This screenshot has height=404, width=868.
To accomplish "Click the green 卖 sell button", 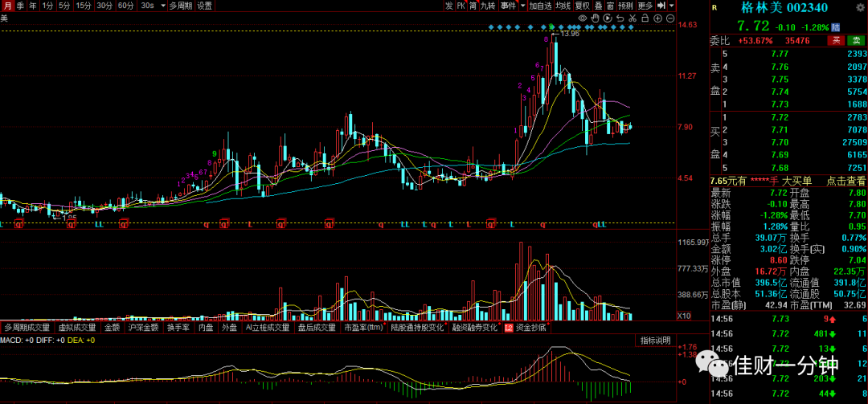I will tap(856, 40).
